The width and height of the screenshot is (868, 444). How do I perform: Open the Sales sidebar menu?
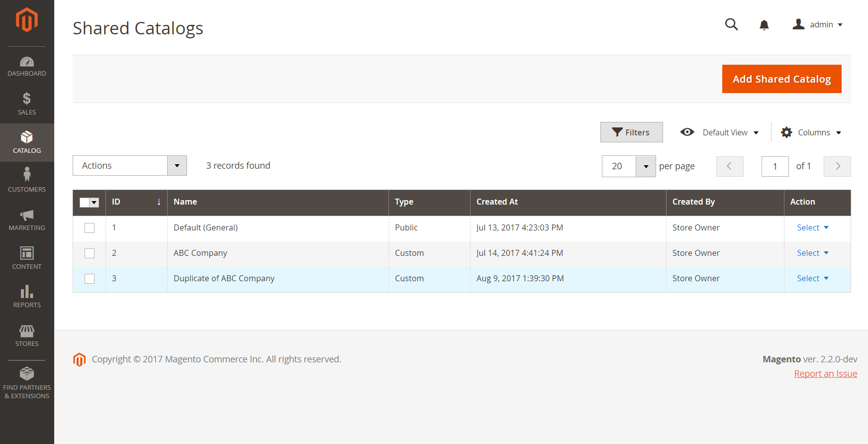click(27, 104)
